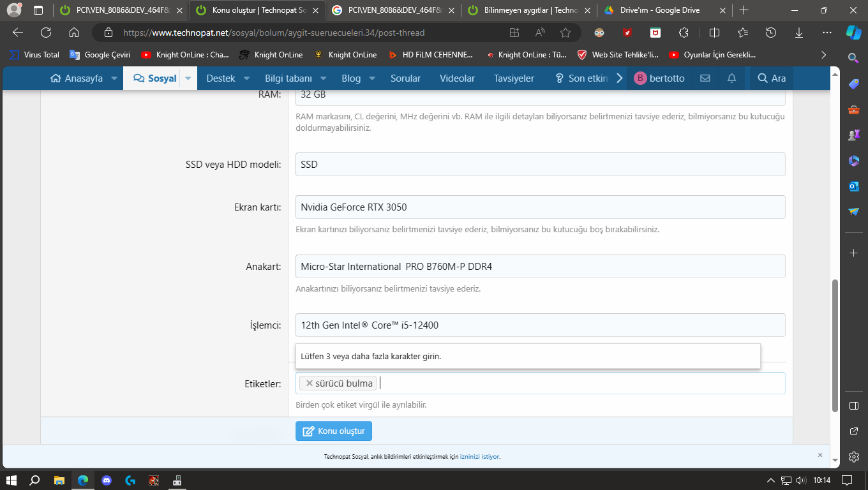The image size is (868, 490).
Task: Add a sidebar app with plus icon
Action: coord(853,253)
